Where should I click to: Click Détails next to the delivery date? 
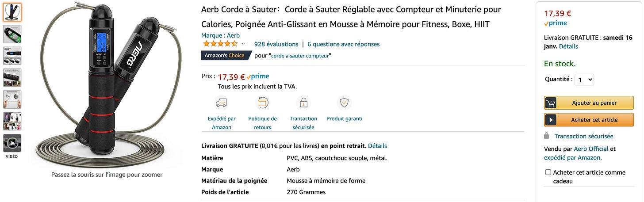[x=568, y=46]
